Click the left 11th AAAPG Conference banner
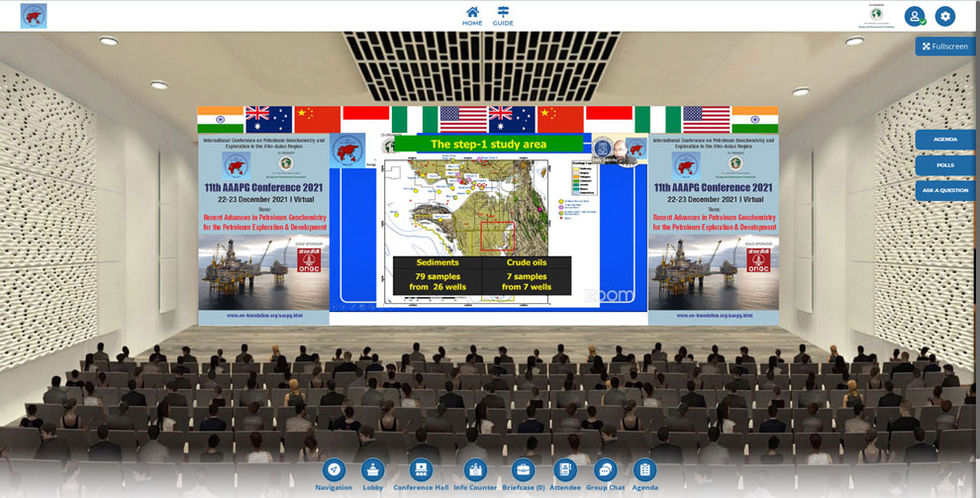This screenshot has width=980, height=498. pyautogui.click(x=263, y=229)
